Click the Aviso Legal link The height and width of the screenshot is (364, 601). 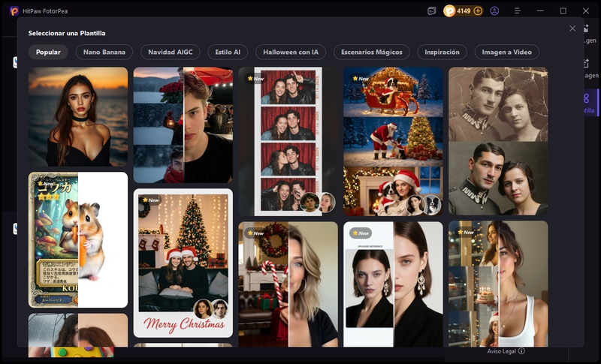502,351
